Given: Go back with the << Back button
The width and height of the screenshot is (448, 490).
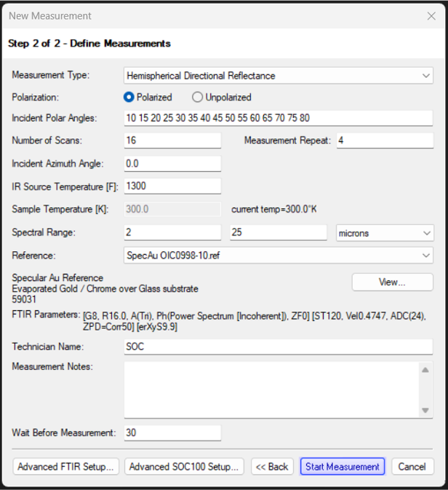Looking at the screenshot, I should tap(273, 467).
